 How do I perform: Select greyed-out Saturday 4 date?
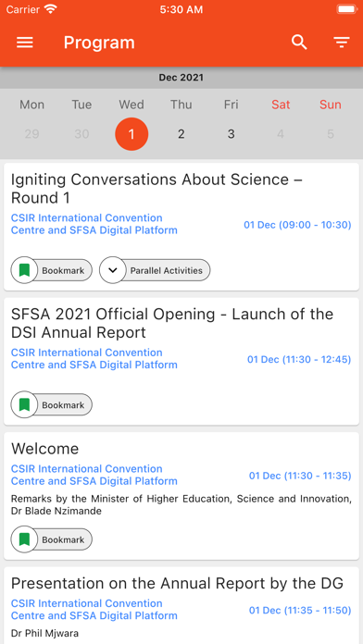[281, 134]
